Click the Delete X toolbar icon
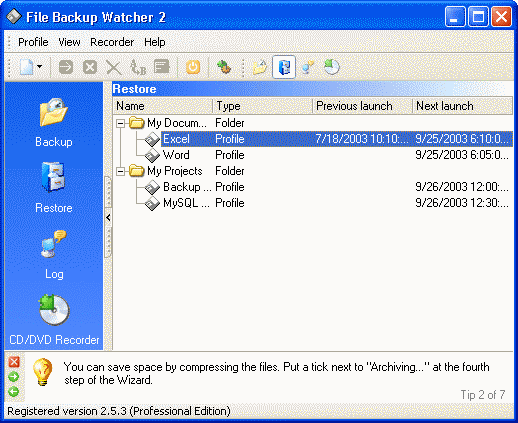Image resolution: width=518 pixels, height=423 pixels. point(113,67)
